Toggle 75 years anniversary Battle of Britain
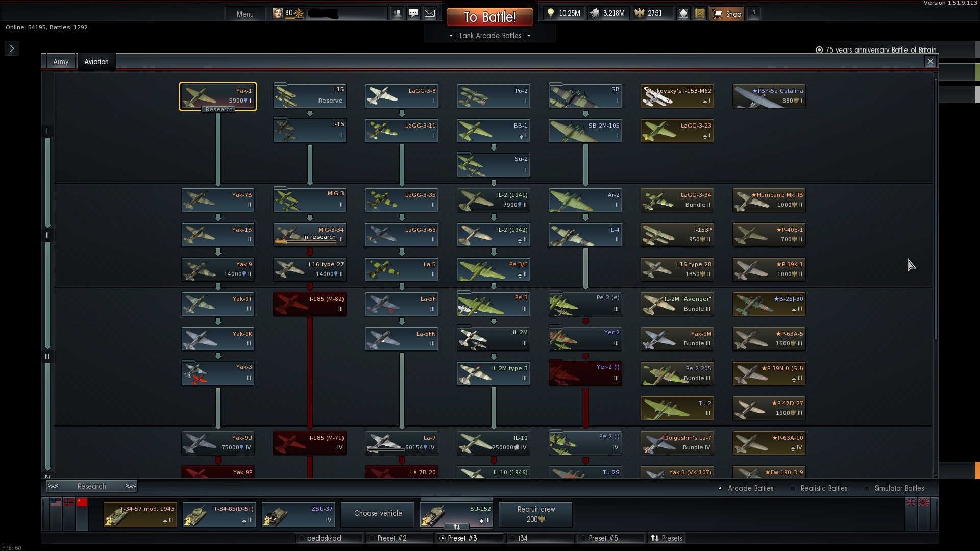 pyautogui.click(x=819, y=50)
